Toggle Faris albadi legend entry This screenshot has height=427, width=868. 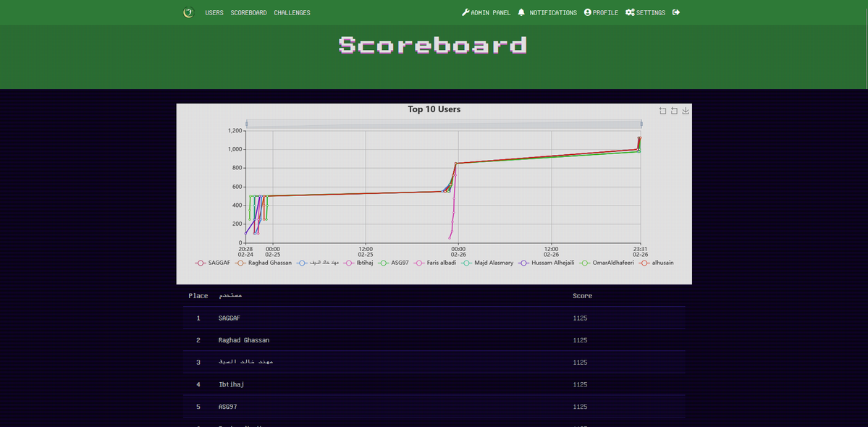point(434,263)
